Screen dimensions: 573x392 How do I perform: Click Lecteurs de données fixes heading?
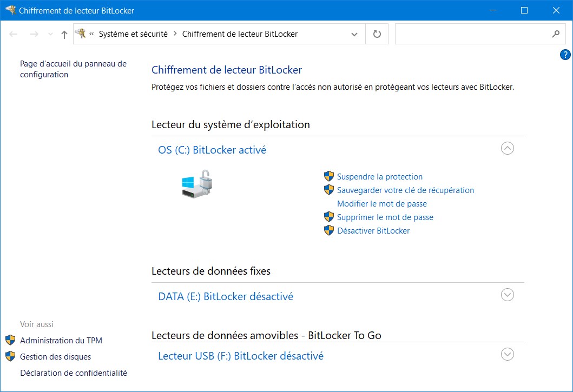pos(211,271)
